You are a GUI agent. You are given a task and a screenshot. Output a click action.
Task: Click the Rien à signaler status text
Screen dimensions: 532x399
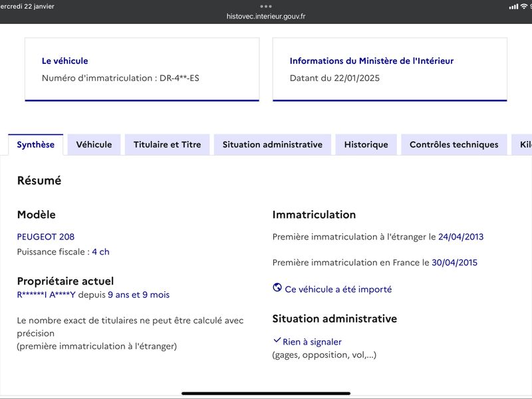click(312, 342)
